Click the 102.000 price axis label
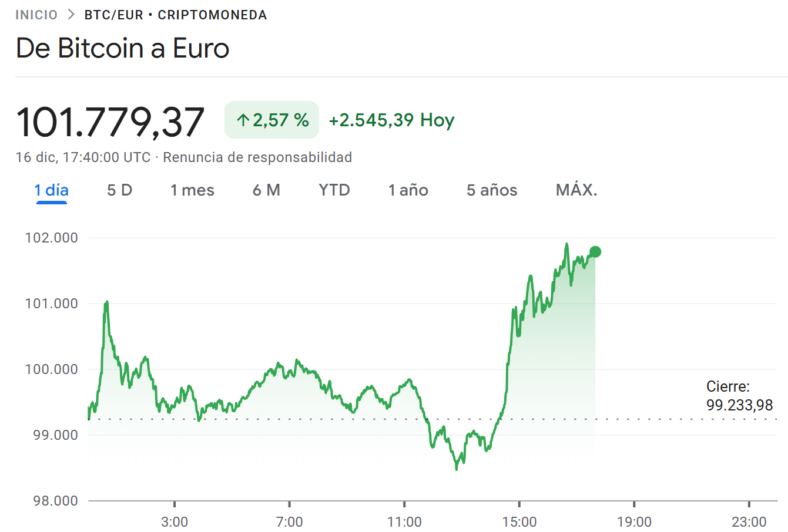 [51, 238]
